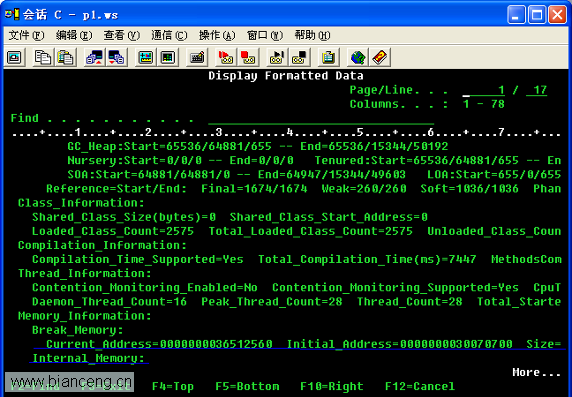
Task: Open the 帮助(H) menu
Action: click(312, 35)
